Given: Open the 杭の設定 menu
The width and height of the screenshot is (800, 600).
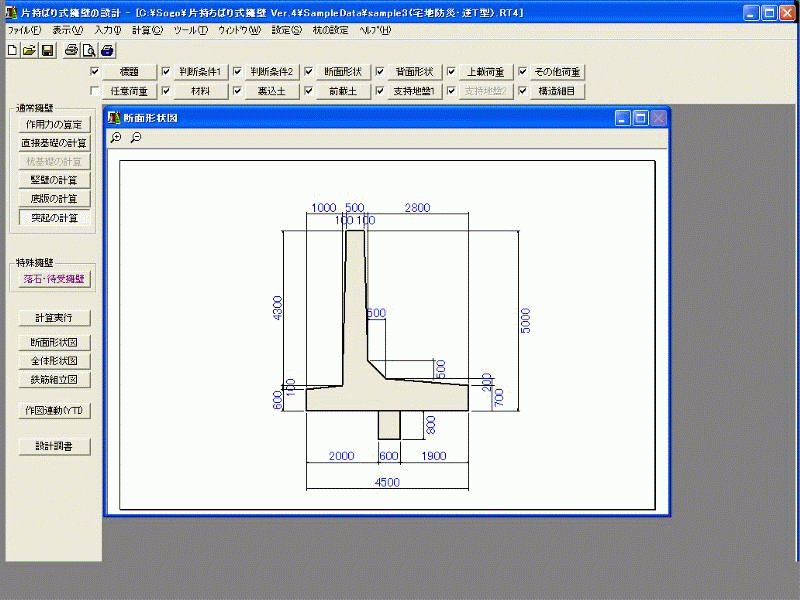Looking at the screenshot, I should tap(328, 31).
